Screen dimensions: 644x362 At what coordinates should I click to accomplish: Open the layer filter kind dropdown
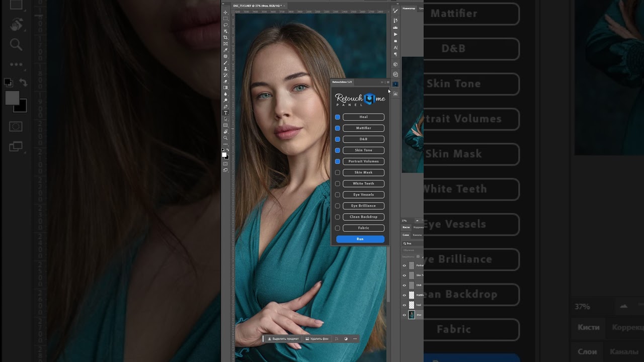point(413,243)
